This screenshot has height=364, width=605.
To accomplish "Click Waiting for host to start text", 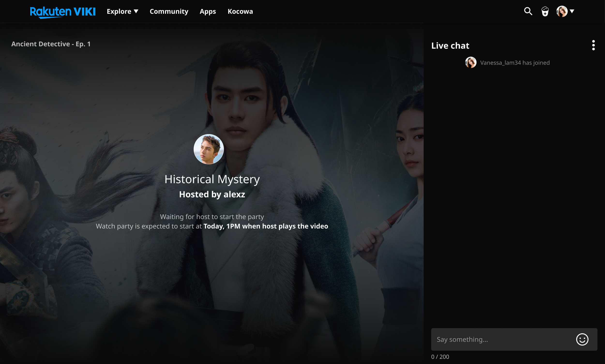I will click(212, 216).
